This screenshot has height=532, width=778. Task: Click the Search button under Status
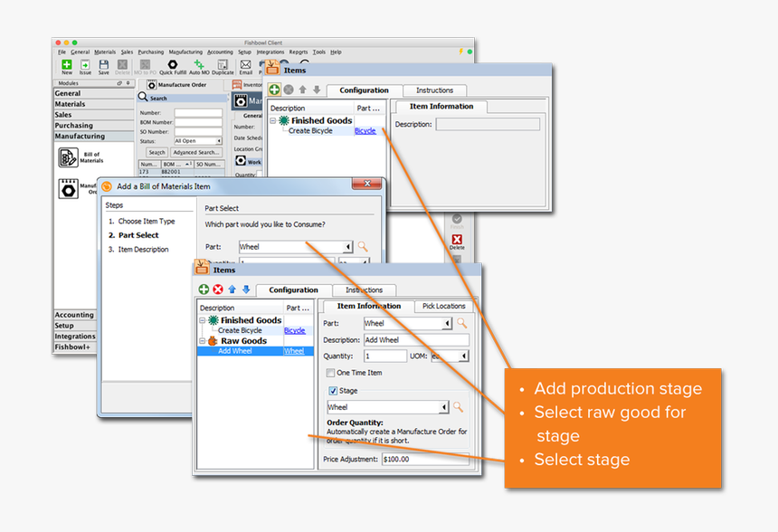click(x=157, y=152)
